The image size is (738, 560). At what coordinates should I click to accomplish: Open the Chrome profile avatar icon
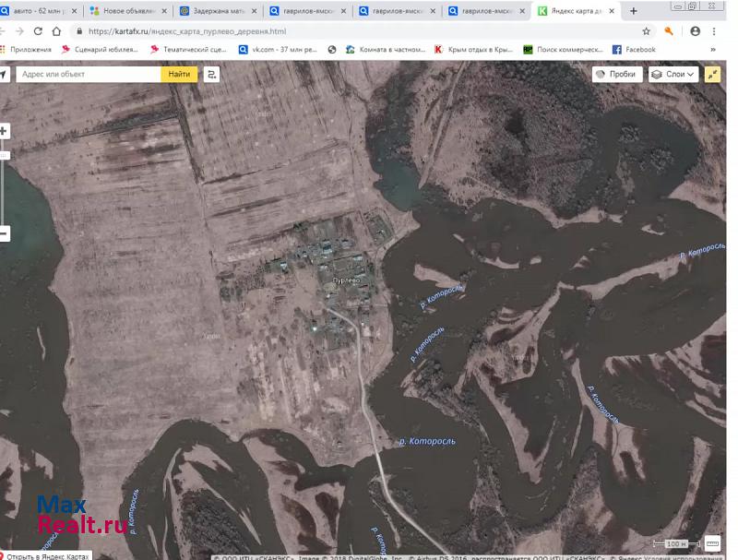coord(695,30)
